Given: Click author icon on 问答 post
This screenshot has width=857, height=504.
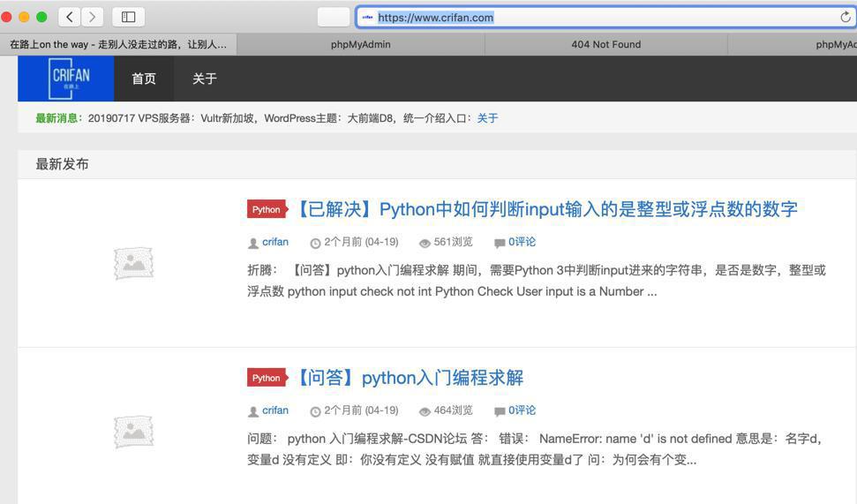Looking at the screenshot, I should [253, 411].
